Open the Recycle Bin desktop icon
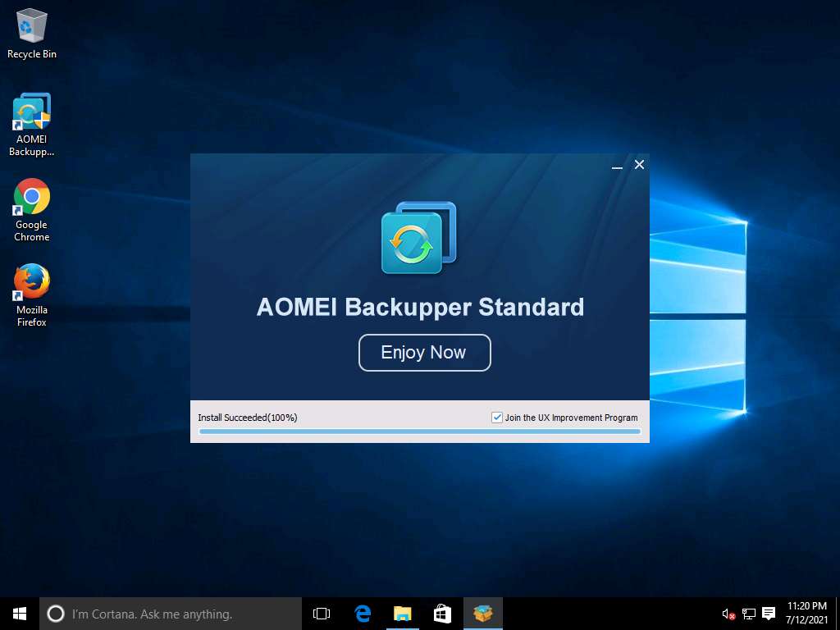 tap(32, 33)
